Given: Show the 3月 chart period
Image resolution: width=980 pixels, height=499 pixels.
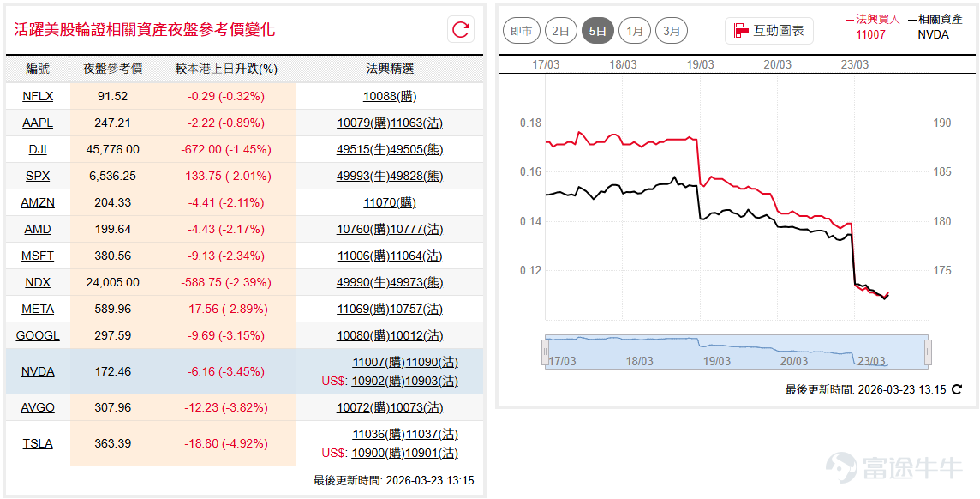Looking at the screenshot, I should click(x=672, y=31).
